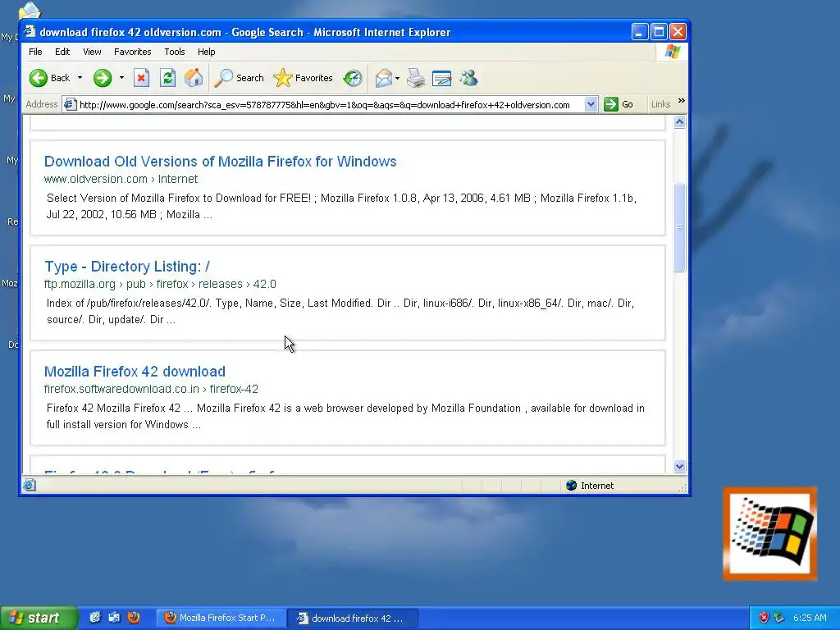The width and height of the screenshot is (840, 630).
Task: Open the Help menu
Action: coord(206,52)
